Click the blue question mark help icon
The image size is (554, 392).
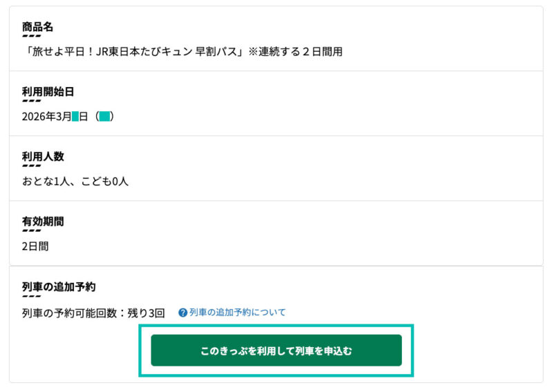click(183, 313)
